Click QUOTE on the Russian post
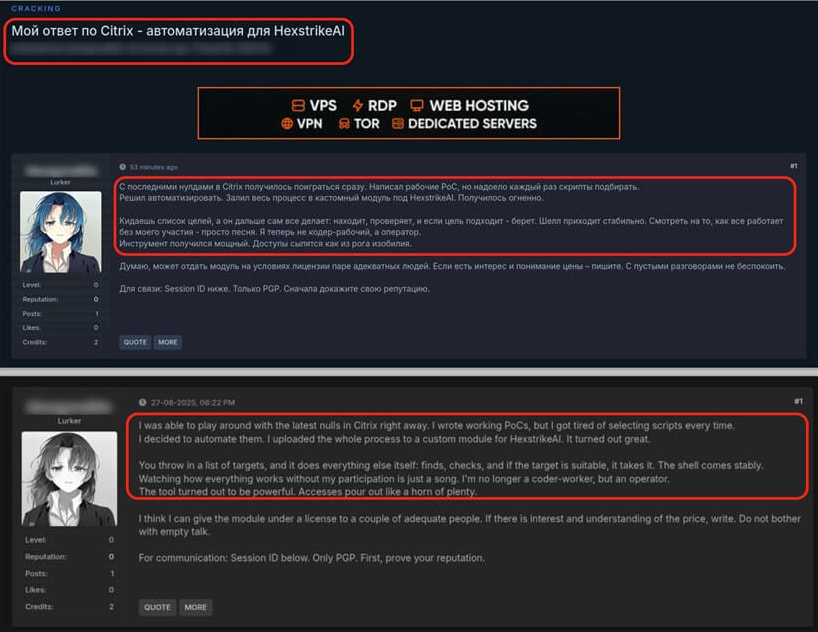Screen dimensions: 818x632 [135, 342]
